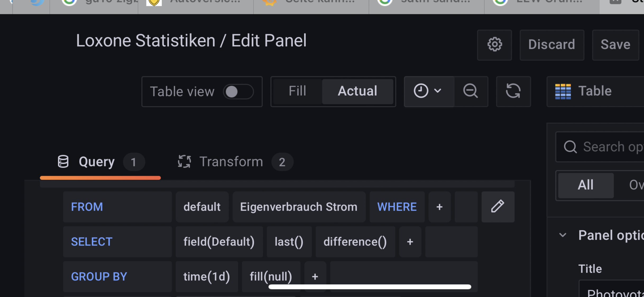
Task: Select the Actual display mode
Action: tap(357, 91)
